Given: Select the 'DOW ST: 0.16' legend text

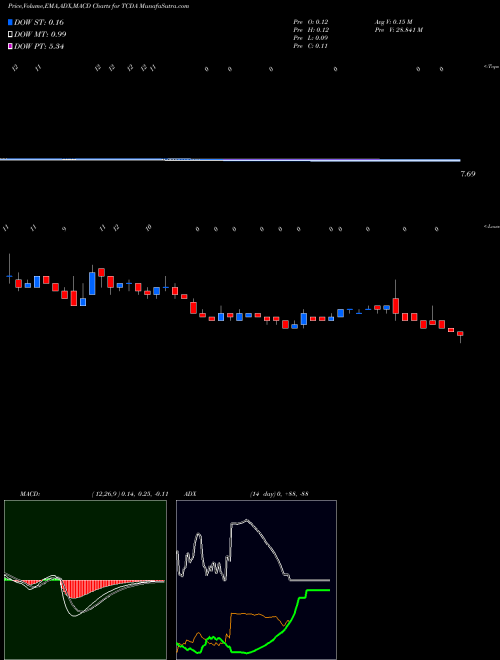Looking at the screenshot, I should click(x=39, y=22).
